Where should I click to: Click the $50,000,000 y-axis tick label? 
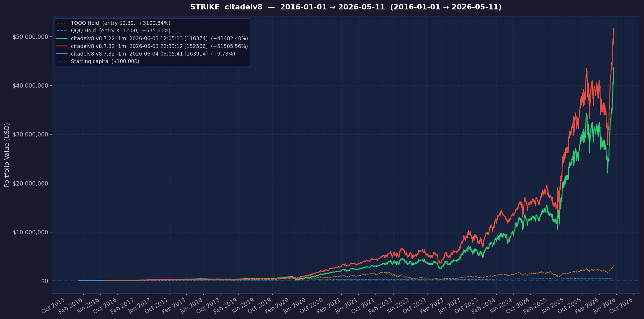pyautogui.click(x=30, y=37)
